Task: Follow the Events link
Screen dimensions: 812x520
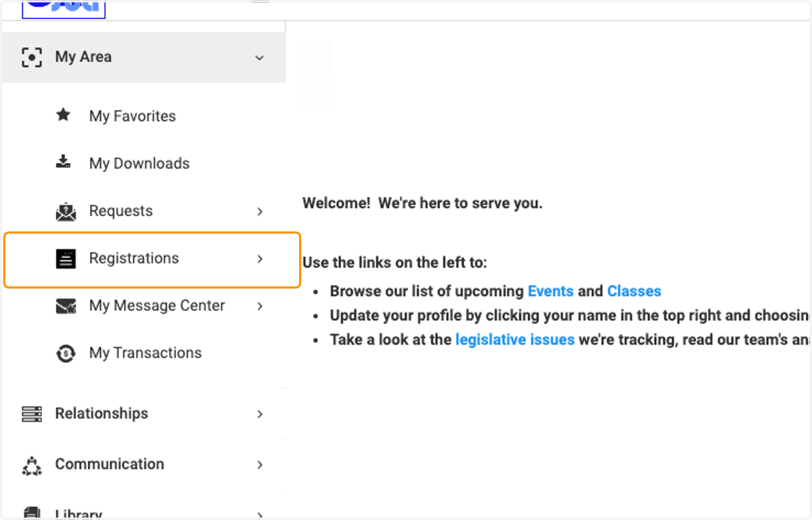Action: click(x=551, y=291)
